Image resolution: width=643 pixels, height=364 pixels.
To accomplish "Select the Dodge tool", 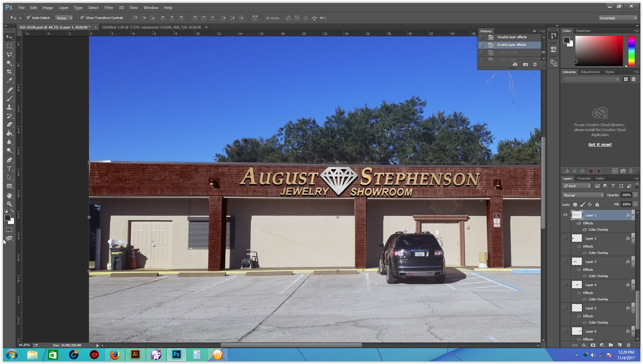I will [9, 150].
